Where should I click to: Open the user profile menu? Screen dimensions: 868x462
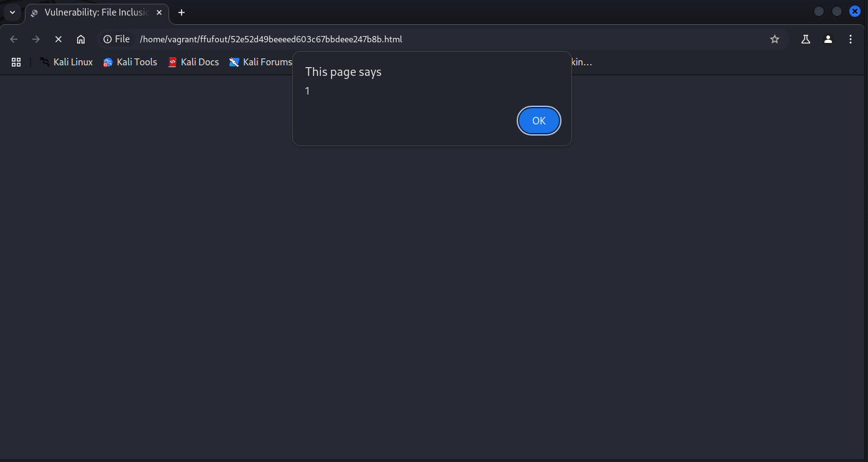coord(828,39)
